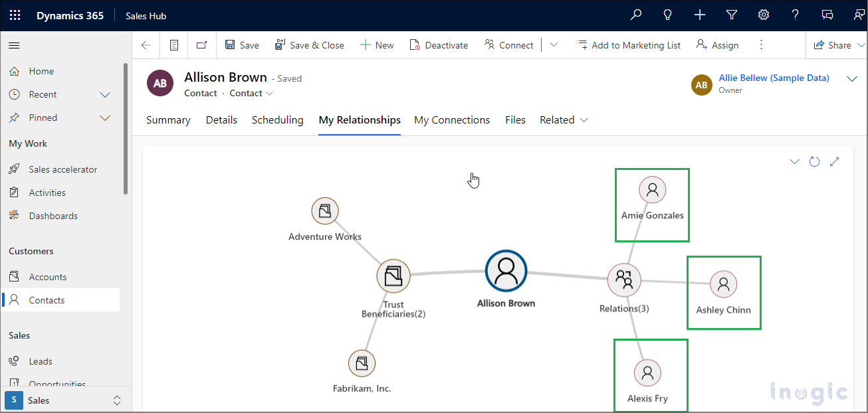Switch to the My Connections tab
868x413 pixels.
(x=451, y=120)
